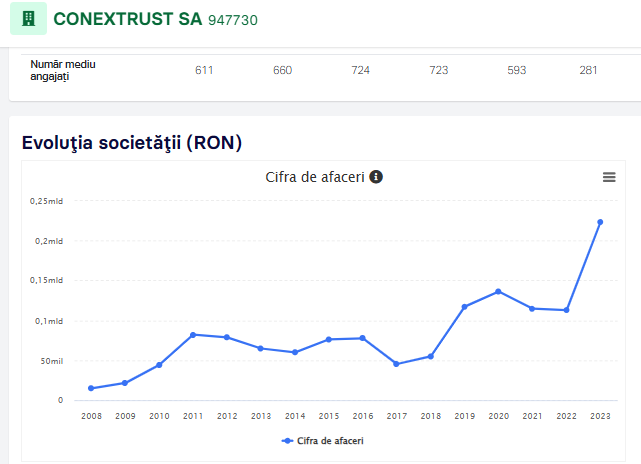Click the 2011 data point marker

pos(193,335)
